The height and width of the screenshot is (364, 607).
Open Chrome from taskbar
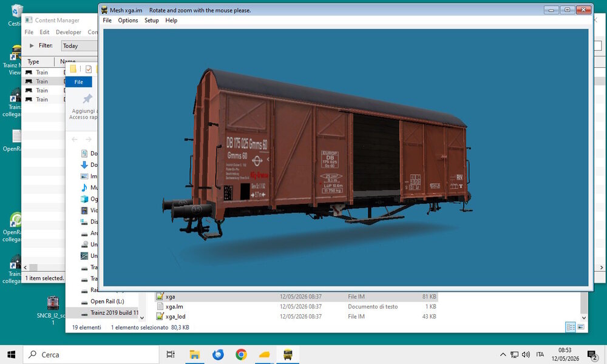pyautogui.click(x=241, y=354)
